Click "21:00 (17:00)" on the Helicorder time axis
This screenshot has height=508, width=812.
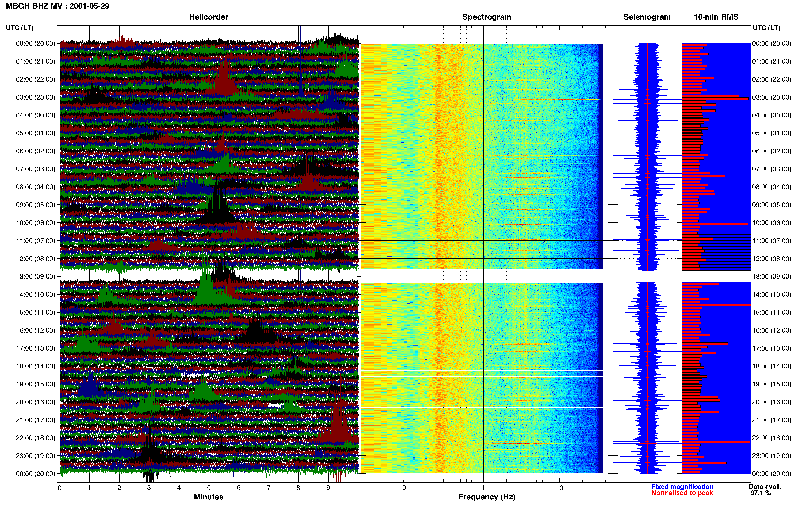[x=35, y=420]
